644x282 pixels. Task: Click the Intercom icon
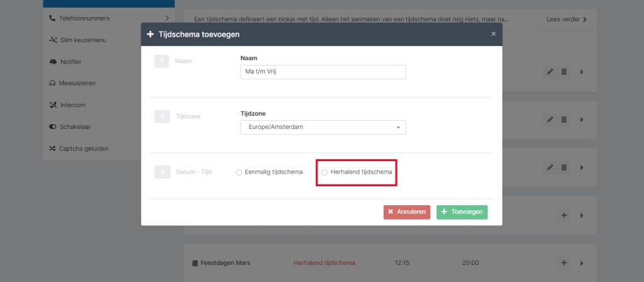pos(53,105)
